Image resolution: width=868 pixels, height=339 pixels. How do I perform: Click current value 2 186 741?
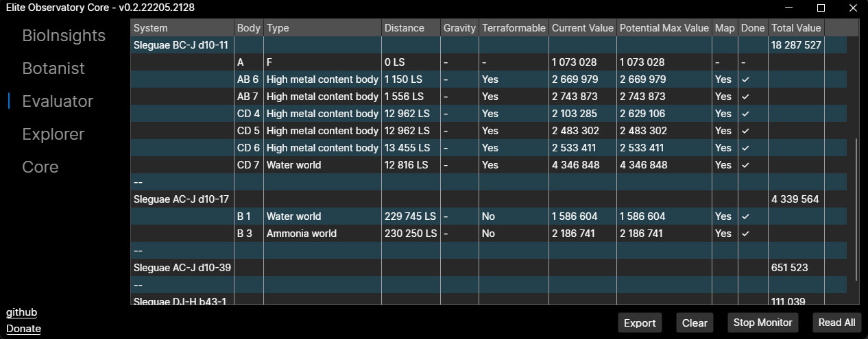(x=575, y=234)
